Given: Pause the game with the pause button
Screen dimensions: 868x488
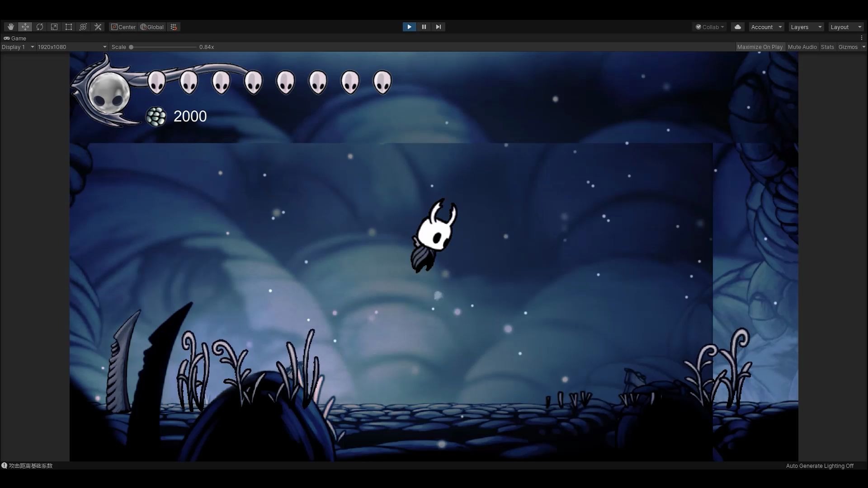Looking at the screenshot, I should (424, 27).
